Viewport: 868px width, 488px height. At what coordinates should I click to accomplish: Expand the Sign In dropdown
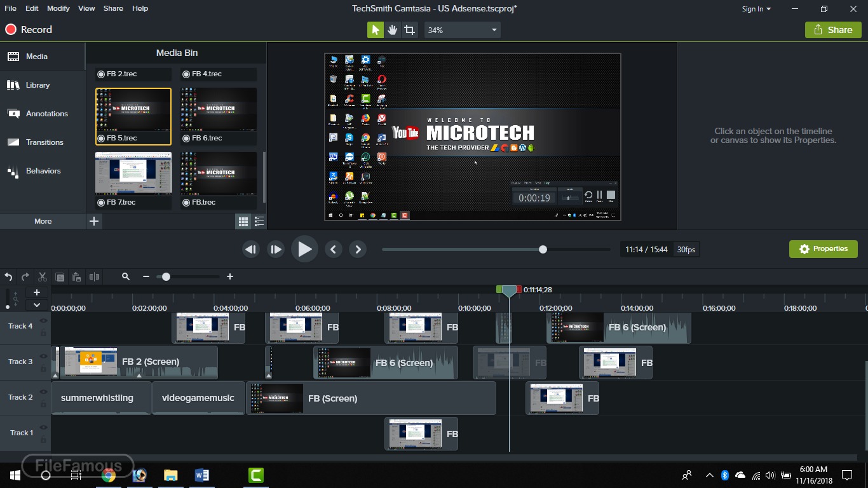(756, 9)
